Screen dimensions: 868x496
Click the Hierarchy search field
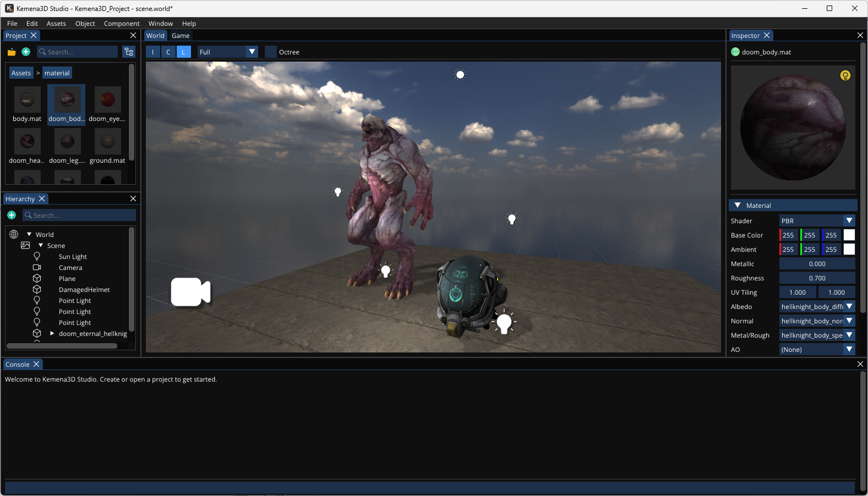point(79,215)
